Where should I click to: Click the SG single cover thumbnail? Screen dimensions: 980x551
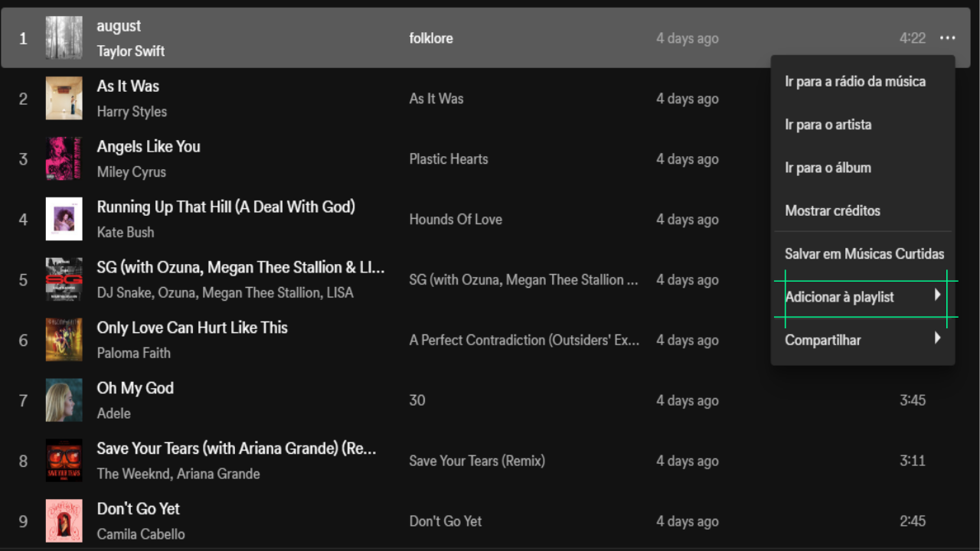64,279
